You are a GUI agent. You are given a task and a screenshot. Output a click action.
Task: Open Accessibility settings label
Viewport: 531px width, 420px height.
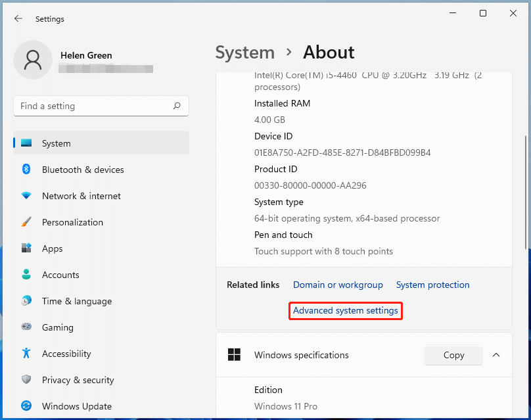tap(66, 354)
